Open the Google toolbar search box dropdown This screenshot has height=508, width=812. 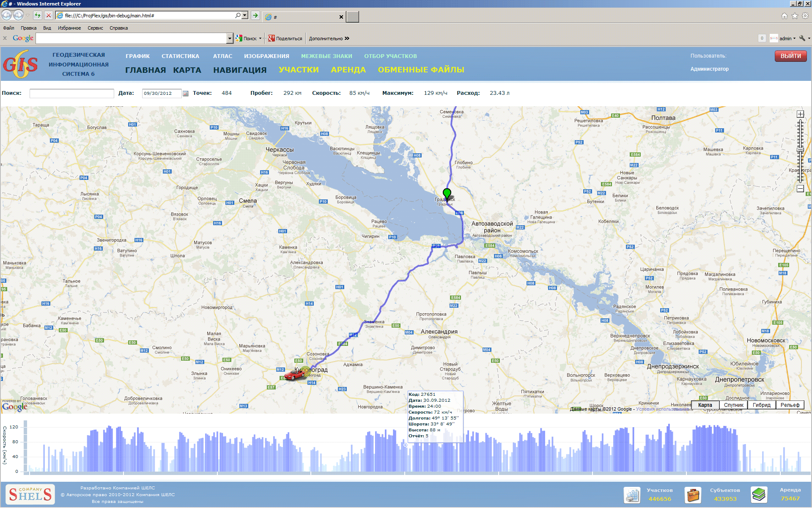click(x=230, y=39)
